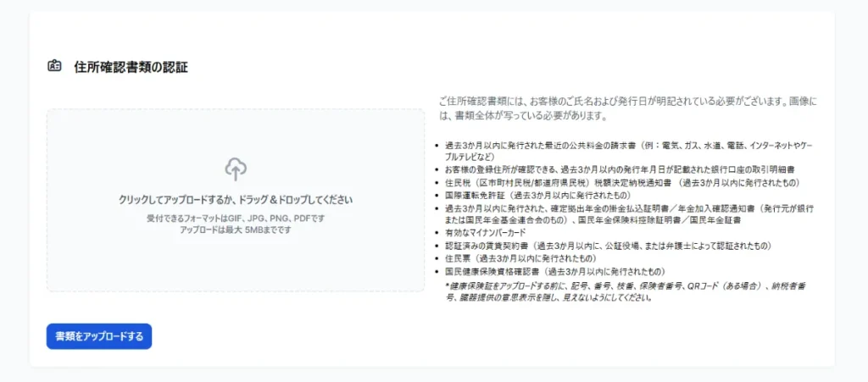Click the 住民税 税額決定納税通知書 list item
Image resolution: width=868 pixels, height=382 pixels.
click(x=622, y=182)
